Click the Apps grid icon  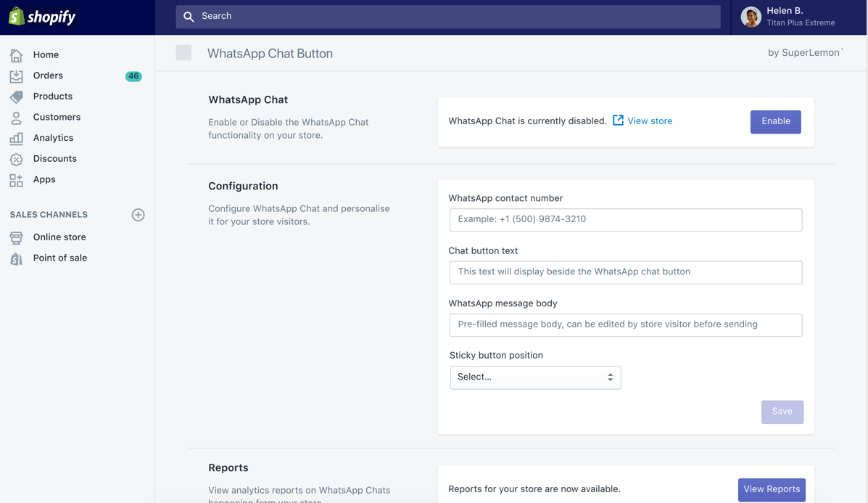pyautogui.click(x=16, y=179)
